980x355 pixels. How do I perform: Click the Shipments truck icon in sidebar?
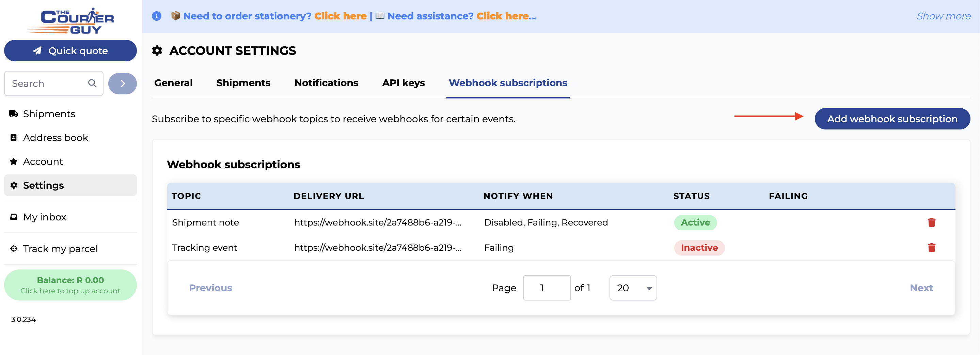coord(14,114)
